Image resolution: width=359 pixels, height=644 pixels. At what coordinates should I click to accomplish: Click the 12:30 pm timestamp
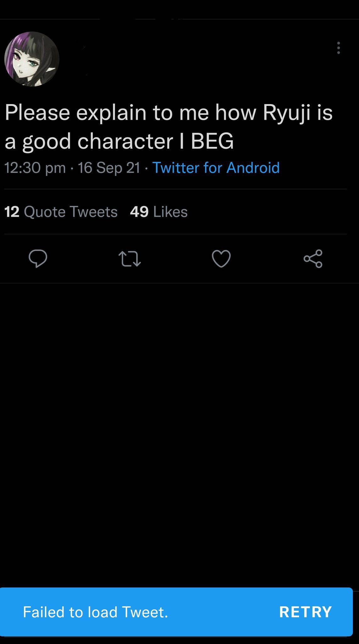point(35,168)
